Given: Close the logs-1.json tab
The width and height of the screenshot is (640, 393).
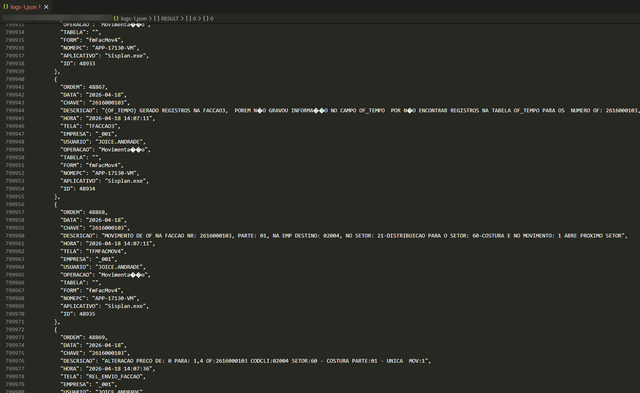Looking at the screenshot, I should coord(46,7).
